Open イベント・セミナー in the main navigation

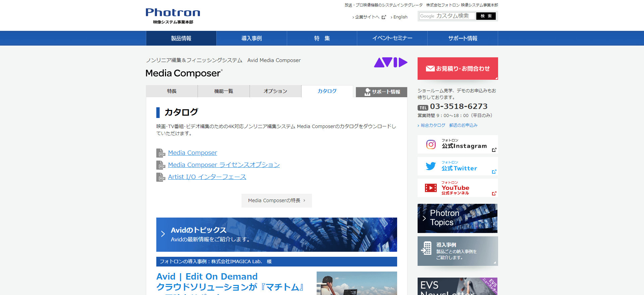pos(392,38)
